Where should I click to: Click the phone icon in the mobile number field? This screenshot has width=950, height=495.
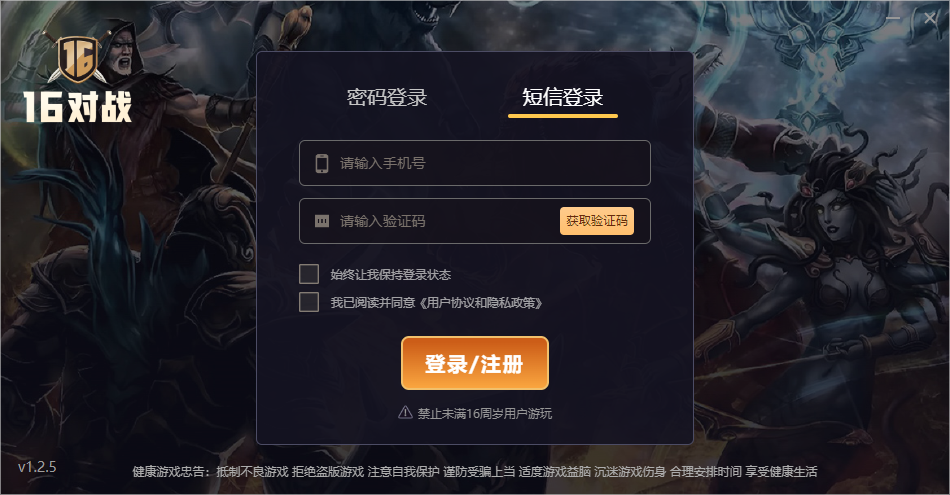point(322,163)
